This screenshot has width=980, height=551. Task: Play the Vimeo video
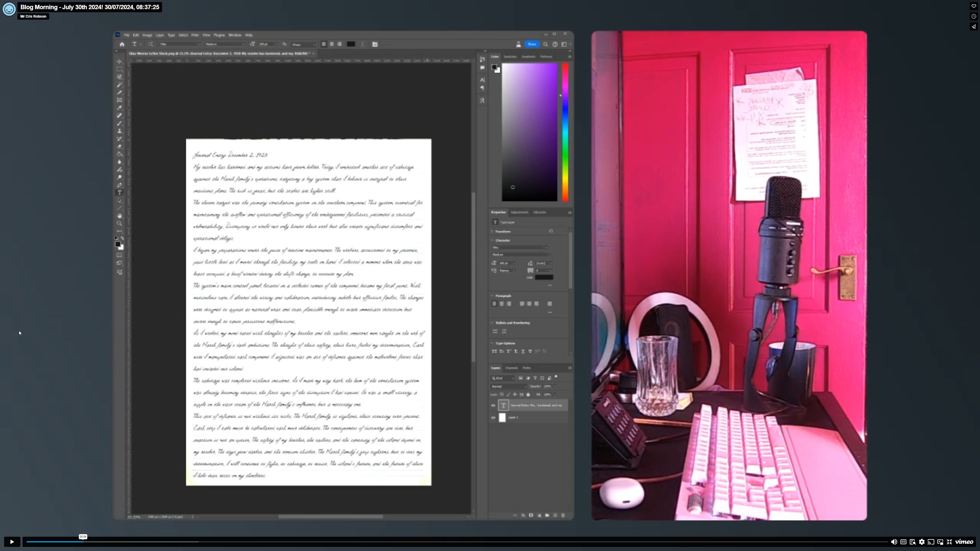12,542
